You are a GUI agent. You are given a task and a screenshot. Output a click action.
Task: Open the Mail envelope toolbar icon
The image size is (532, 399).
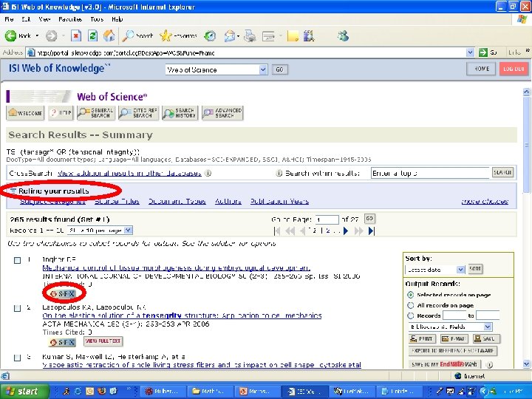(x=230, y=35)
